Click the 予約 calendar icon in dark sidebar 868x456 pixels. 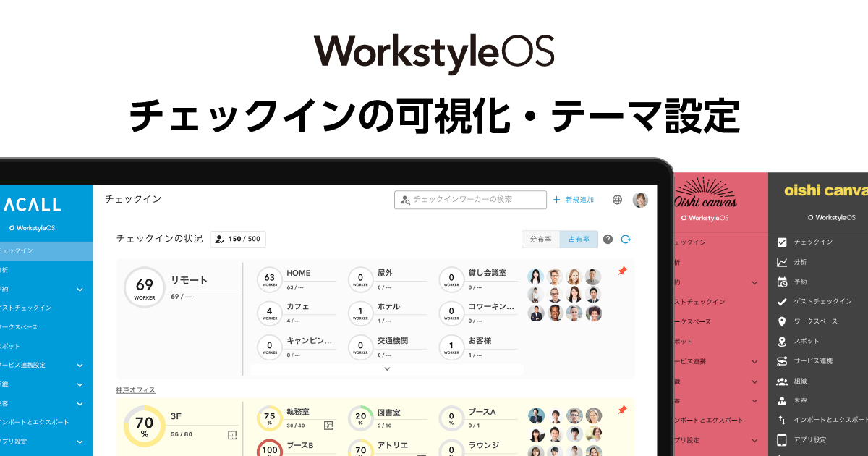pyautogui.click(x=781, y=282)
